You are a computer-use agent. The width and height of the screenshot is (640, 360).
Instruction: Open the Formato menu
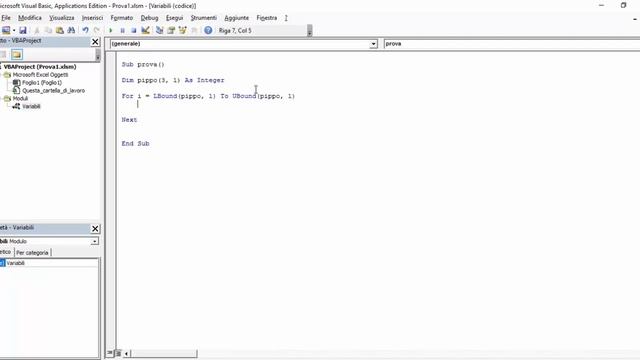click(122, 18)
